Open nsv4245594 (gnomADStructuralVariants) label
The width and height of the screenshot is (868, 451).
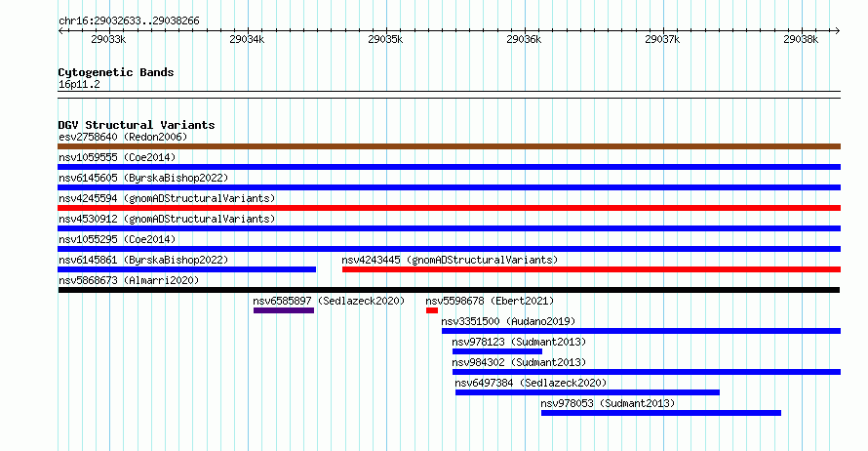click(x=167, y=198)
